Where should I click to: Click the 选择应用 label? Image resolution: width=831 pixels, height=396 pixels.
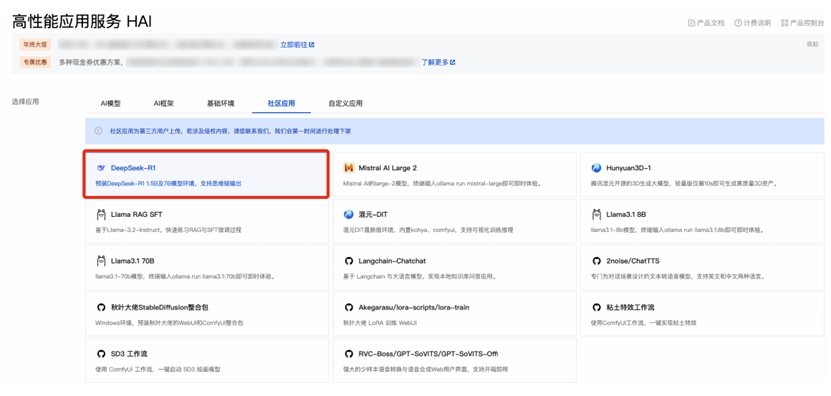[25, 102]
